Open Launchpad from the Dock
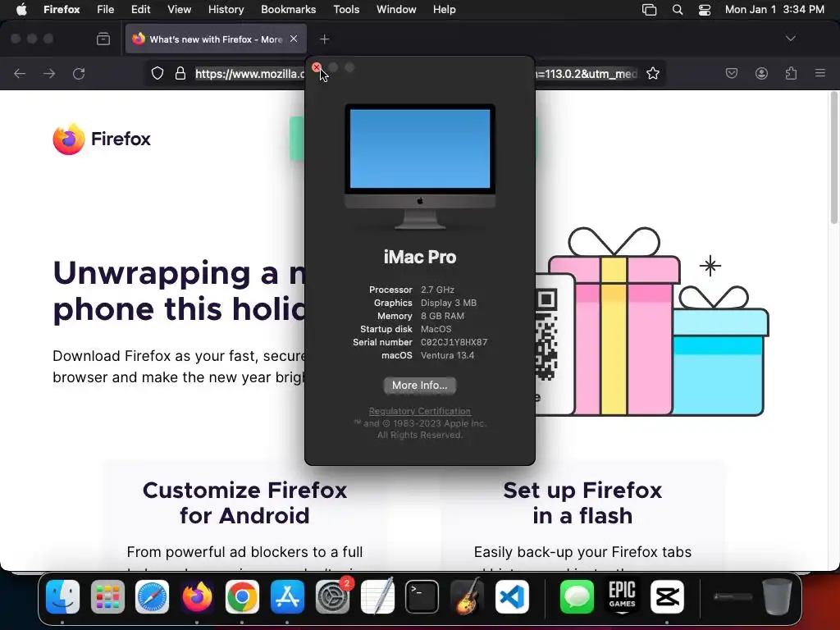Screen dimensions: 840x630 pyautogui.click(x=107, y=596)
